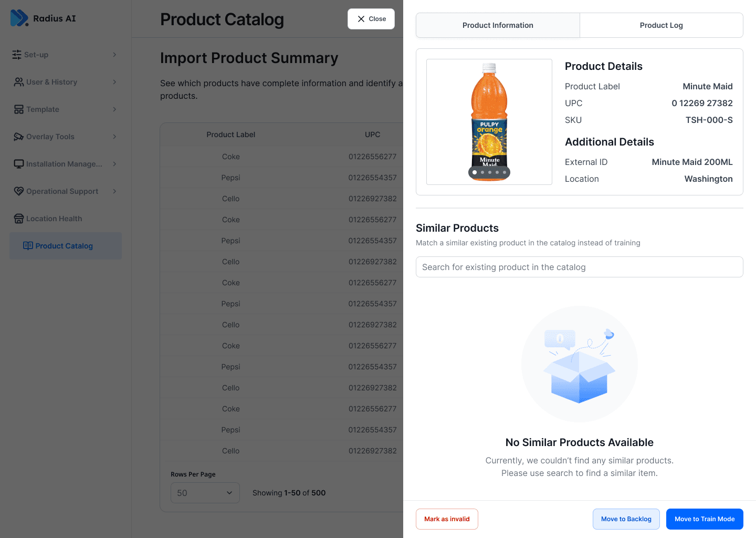Close the product details panel
This screenshot has width=756, height=538.
point(371,19)
